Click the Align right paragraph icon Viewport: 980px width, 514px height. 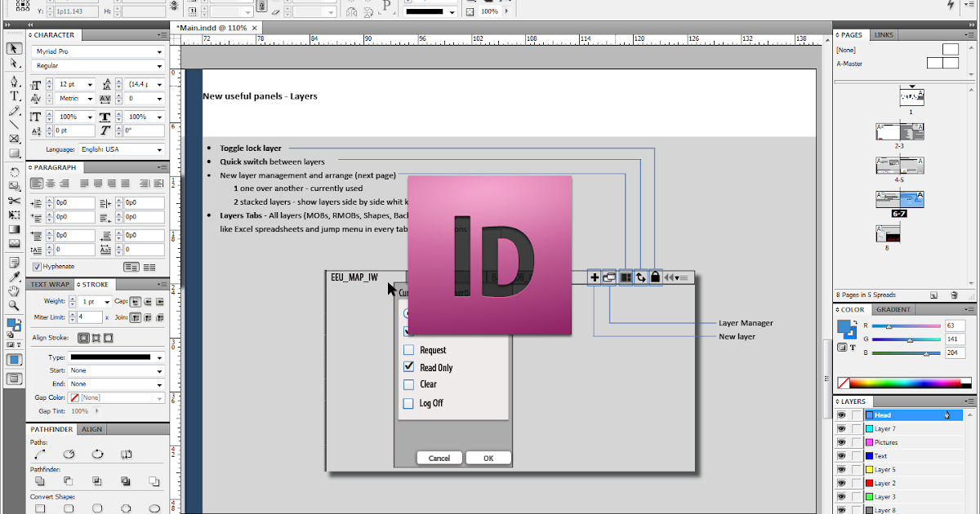click(63, 183)
